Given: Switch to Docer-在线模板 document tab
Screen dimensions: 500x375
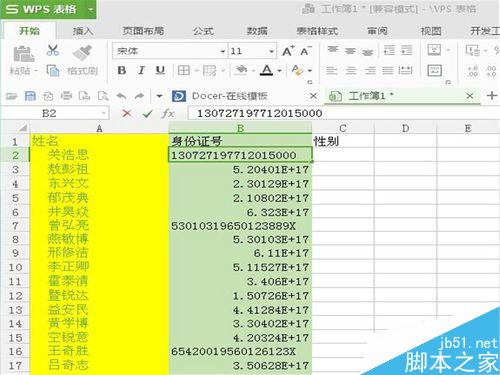Looking at the screenshot, I should [x=230, y=96].
